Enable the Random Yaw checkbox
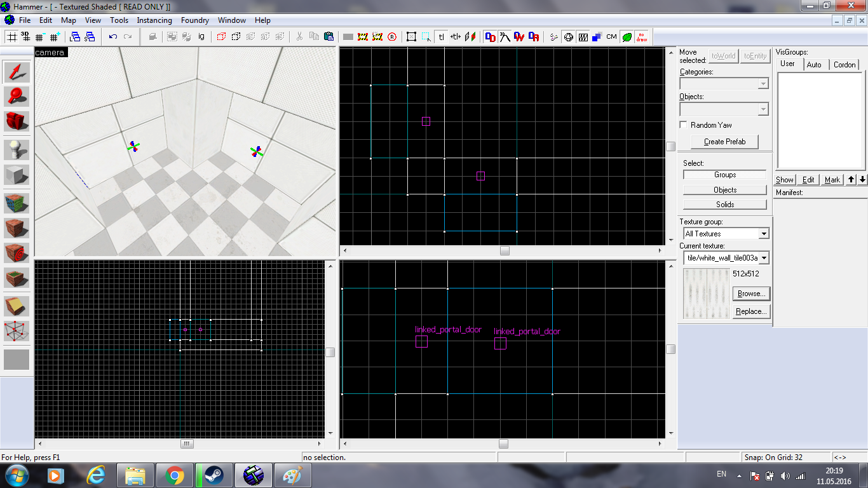Image resolution: width=868 pixels, height=488 pixels. click(684, 125)
